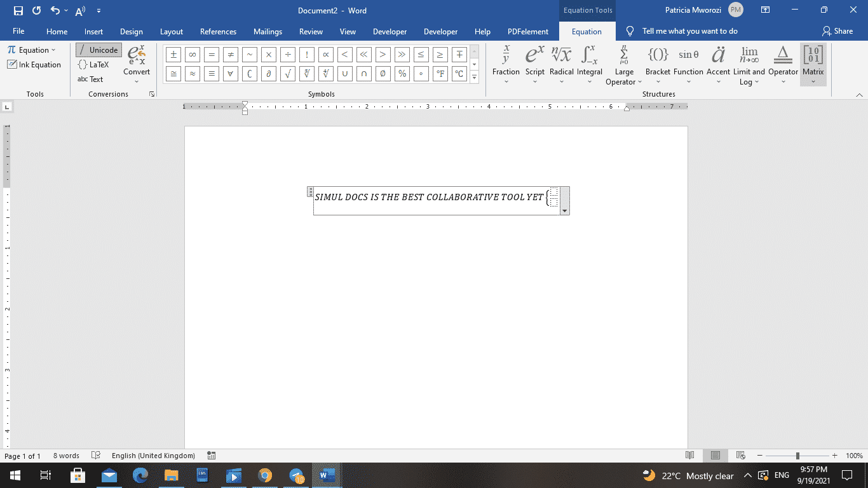Open the Bracket structures dropdown
Viewport: 868px width, 488px height.
pyautogui.click(x=658, y=64)
